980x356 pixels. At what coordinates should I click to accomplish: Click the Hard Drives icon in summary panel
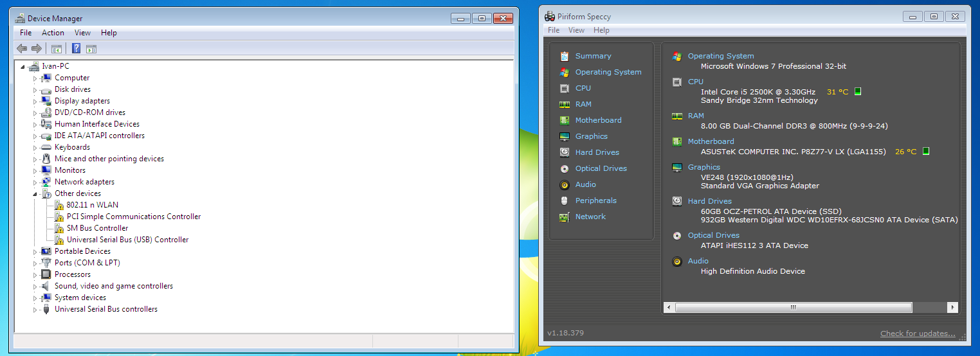pyautogui.click(x=677, y=201)
